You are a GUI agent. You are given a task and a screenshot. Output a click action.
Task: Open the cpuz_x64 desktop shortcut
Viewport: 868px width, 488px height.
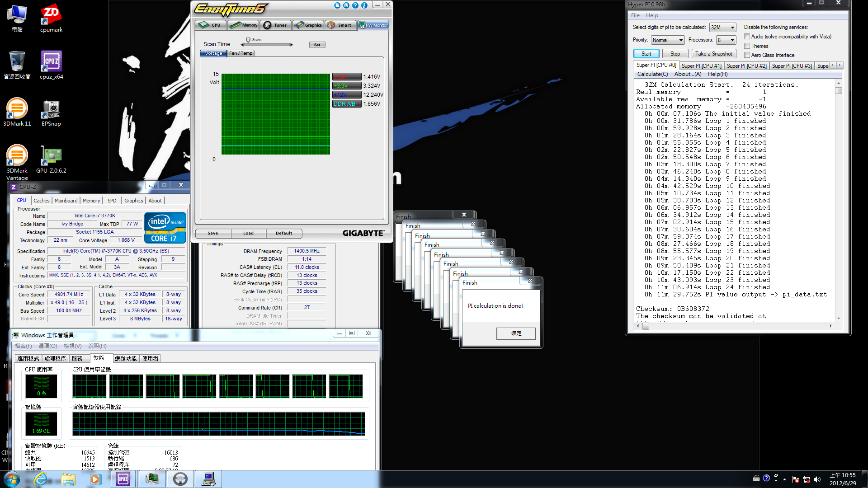[51, 65]
